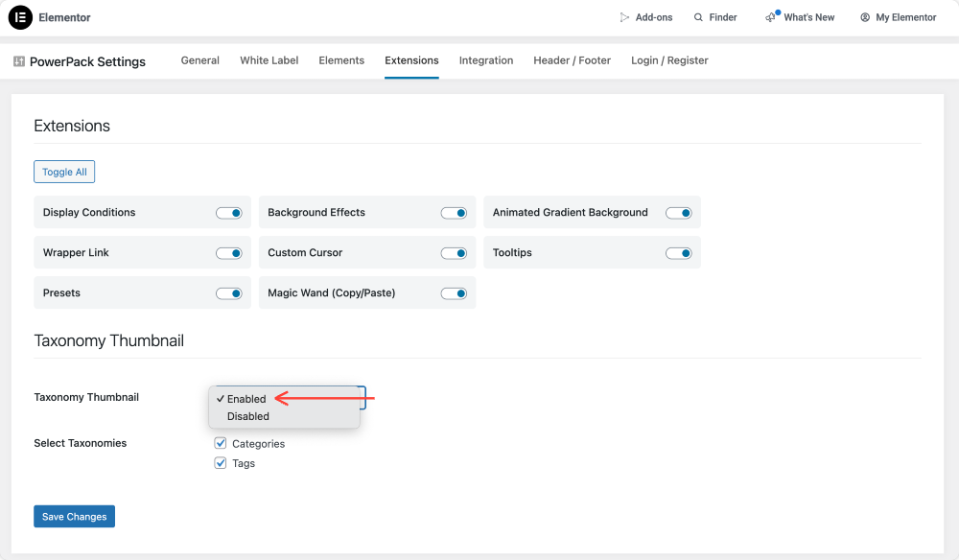This screenshot has width=959, height=560.
Task: Toggle the Background Effects switch
Action: [454, 213]
